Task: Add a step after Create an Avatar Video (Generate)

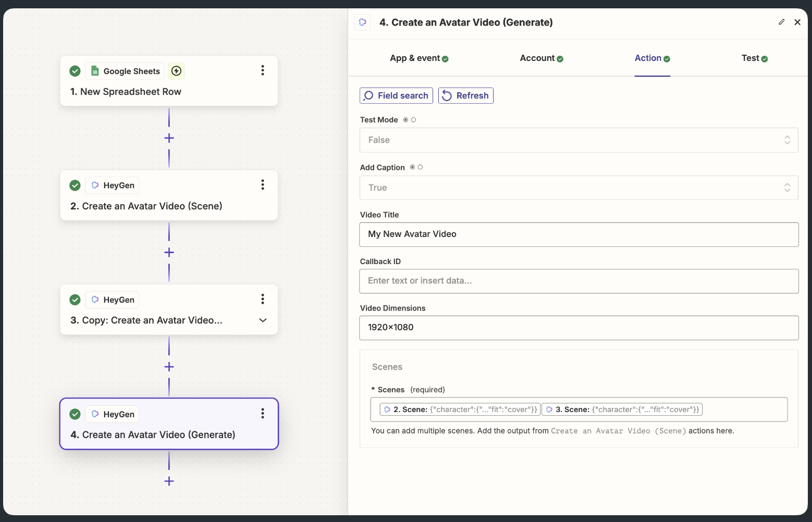Action: (x=169, y=481)
